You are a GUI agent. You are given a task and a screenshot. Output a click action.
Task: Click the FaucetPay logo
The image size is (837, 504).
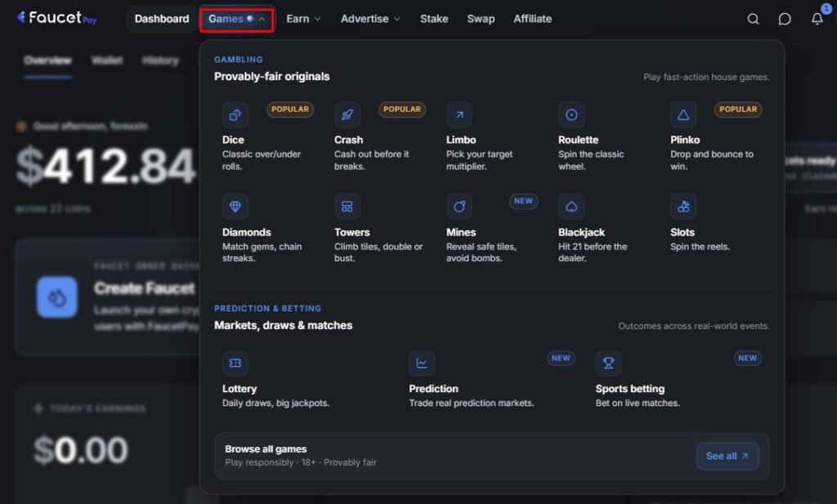click(56, 18)
